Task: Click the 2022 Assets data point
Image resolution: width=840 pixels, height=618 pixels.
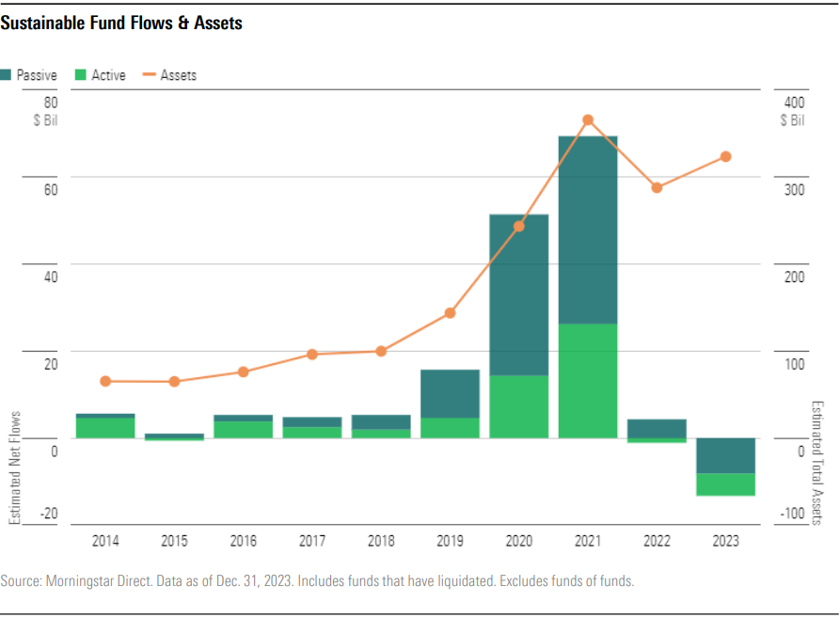Action: coord(657,188)
